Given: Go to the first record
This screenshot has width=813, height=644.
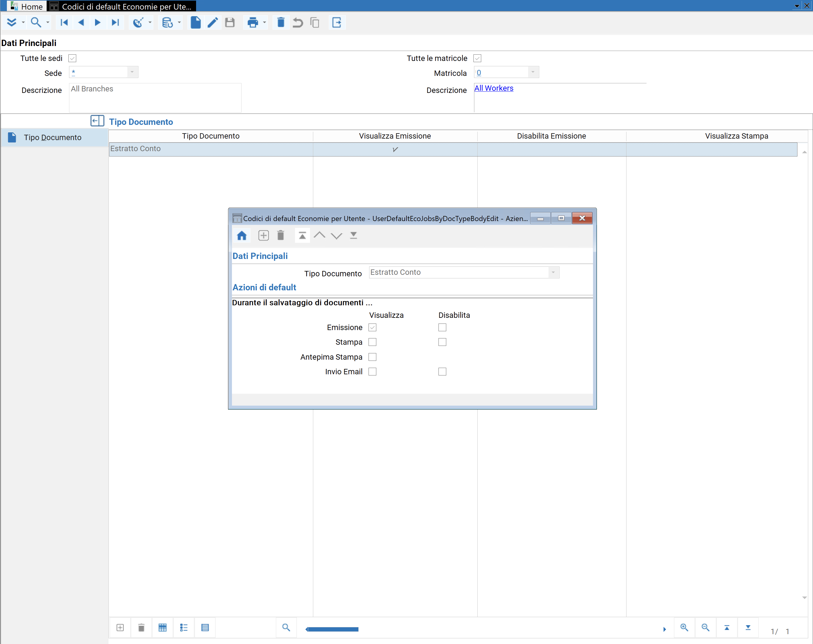Looking at the screenshot, I should (64, 23).
